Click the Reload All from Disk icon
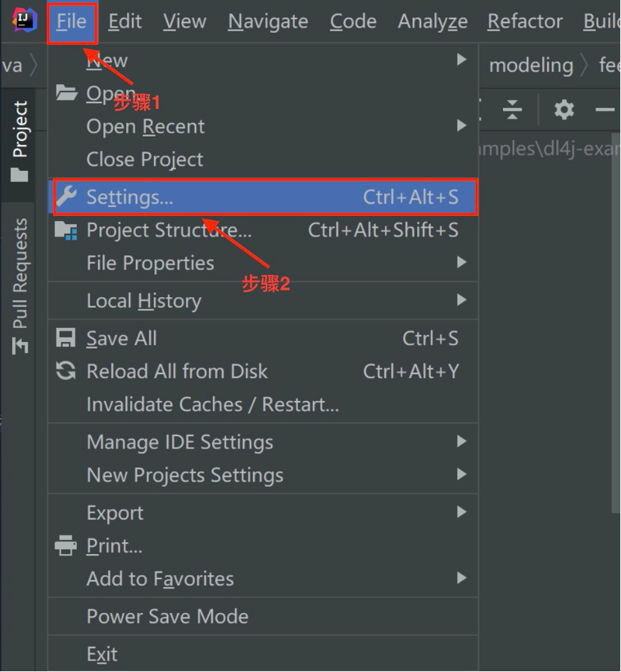 click(66, 371)
